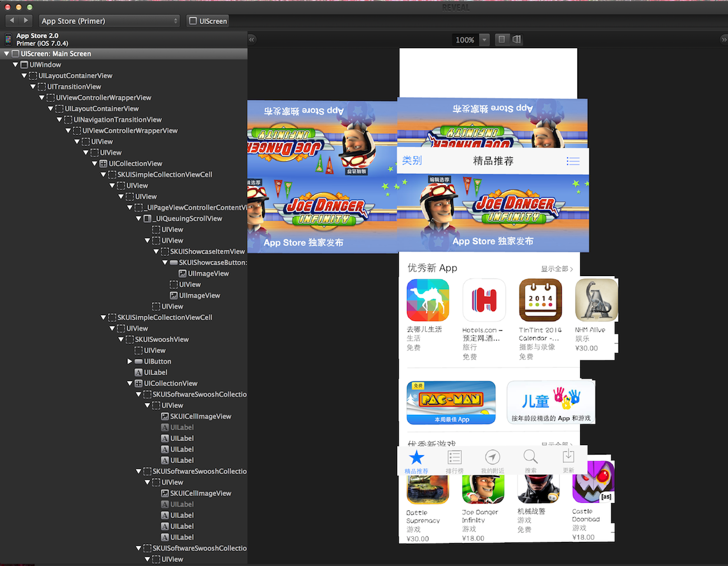Click the Hotels.com app title text
Screen dimensions: 728x566
click(482, 334)
